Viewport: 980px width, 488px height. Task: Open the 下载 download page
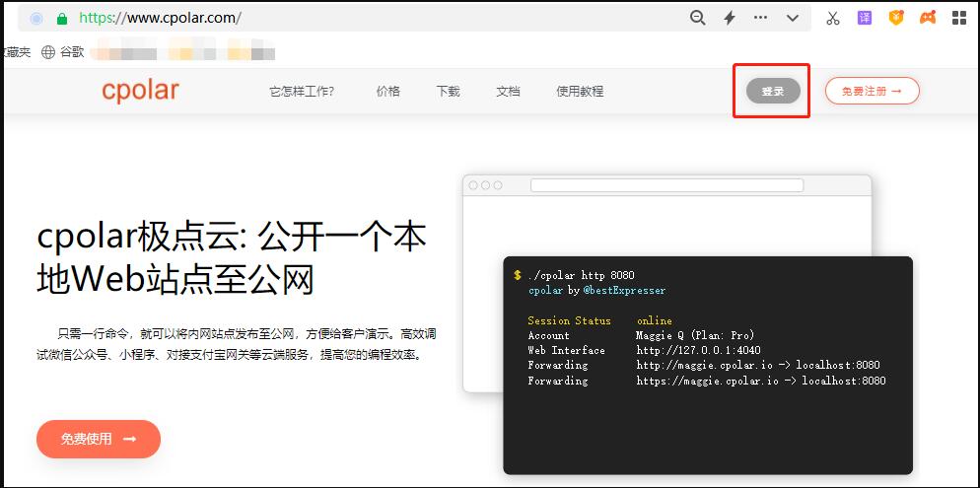pos(448,92)
